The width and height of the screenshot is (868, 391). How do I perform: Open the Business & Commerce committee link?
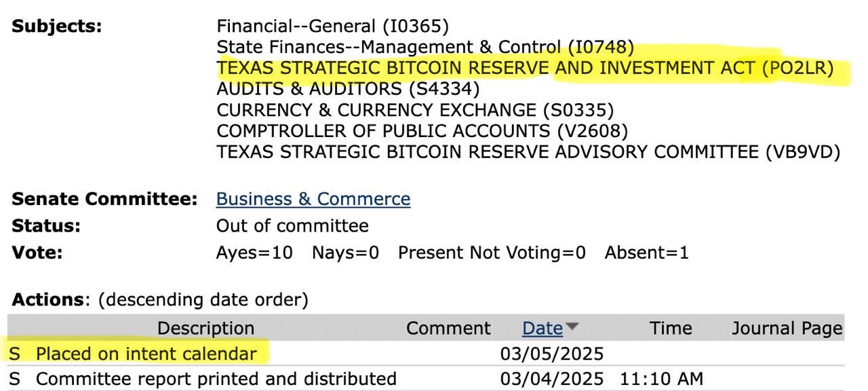[313, 199]
